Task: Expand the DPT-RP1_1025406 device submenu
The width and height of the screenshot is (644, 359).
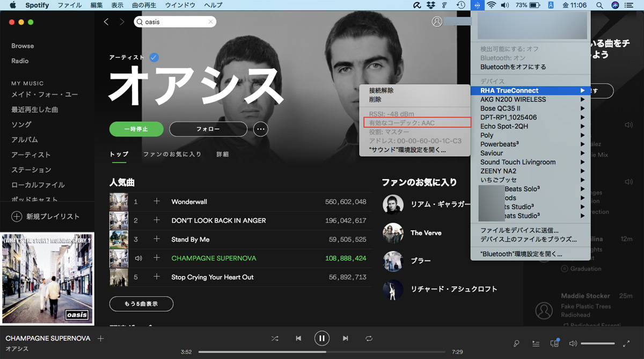Action: tap(530, 117)
